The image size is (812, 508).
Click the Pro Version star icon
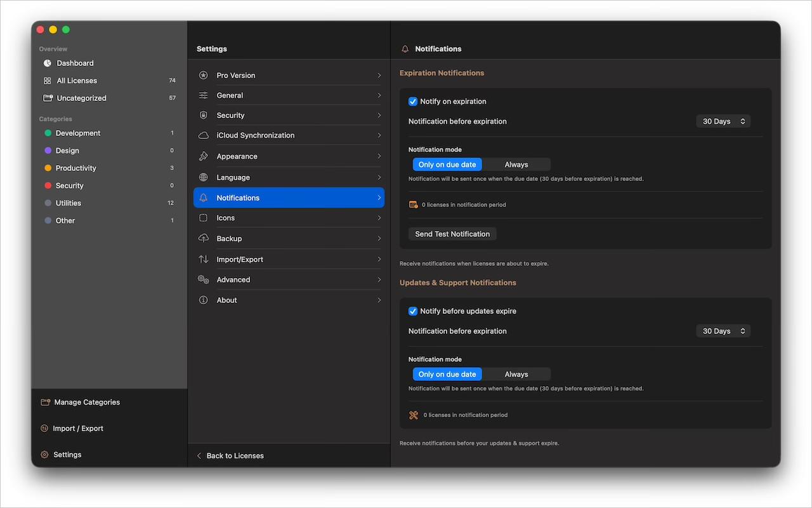coord(204,76)
